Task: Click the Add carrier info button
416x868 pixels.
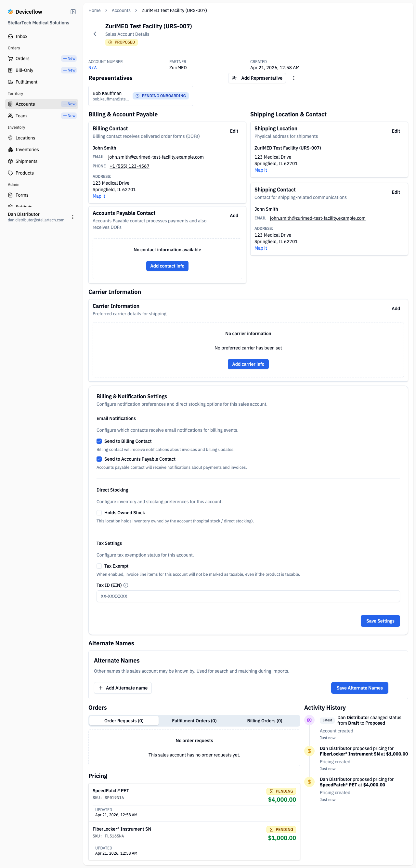Action: tap(248, 364)
